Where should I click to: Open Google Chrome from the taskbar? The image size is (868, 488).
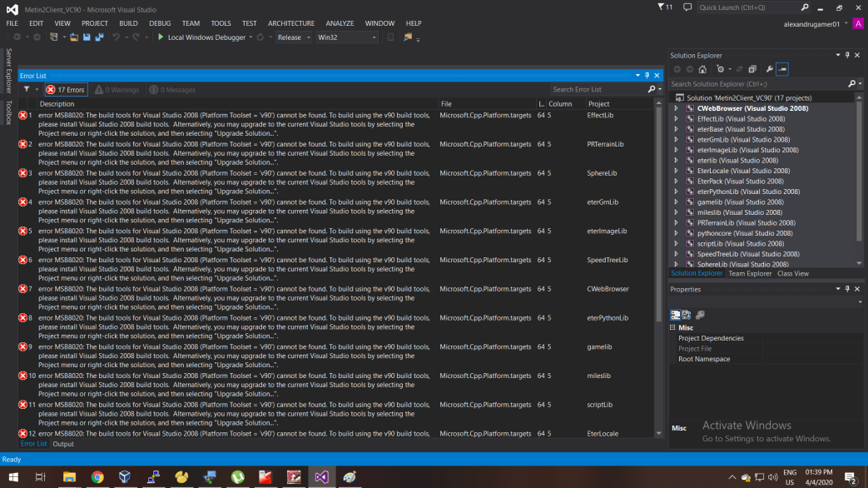[97, 477]
